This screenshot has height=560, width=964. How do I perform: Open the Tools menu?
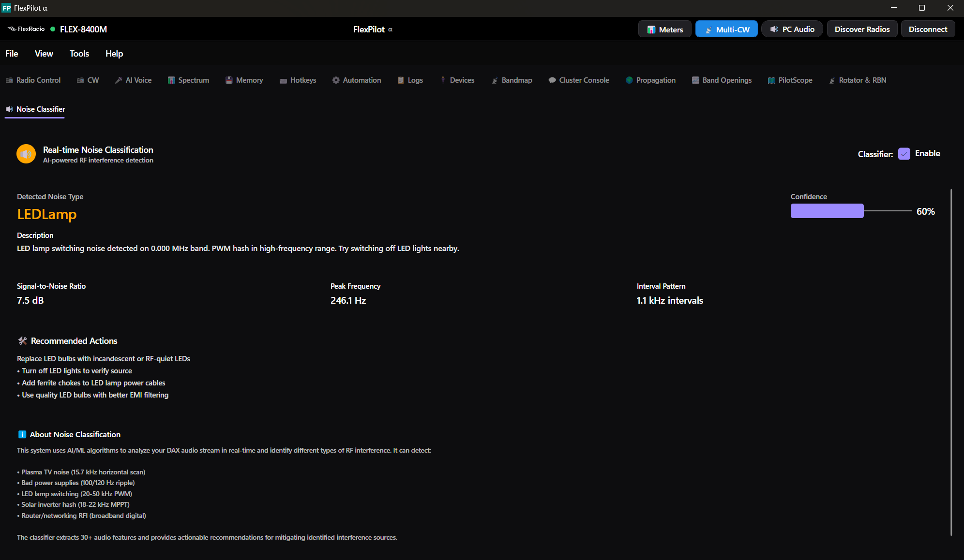79,54
